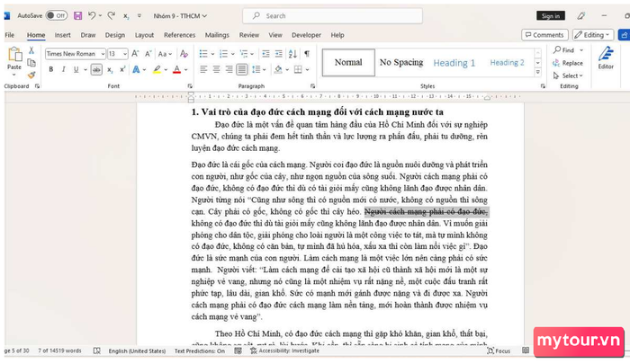Open the Borders dropdown arrow
Image resolution: width=630 pixels, height=364 pixels.
307,70
